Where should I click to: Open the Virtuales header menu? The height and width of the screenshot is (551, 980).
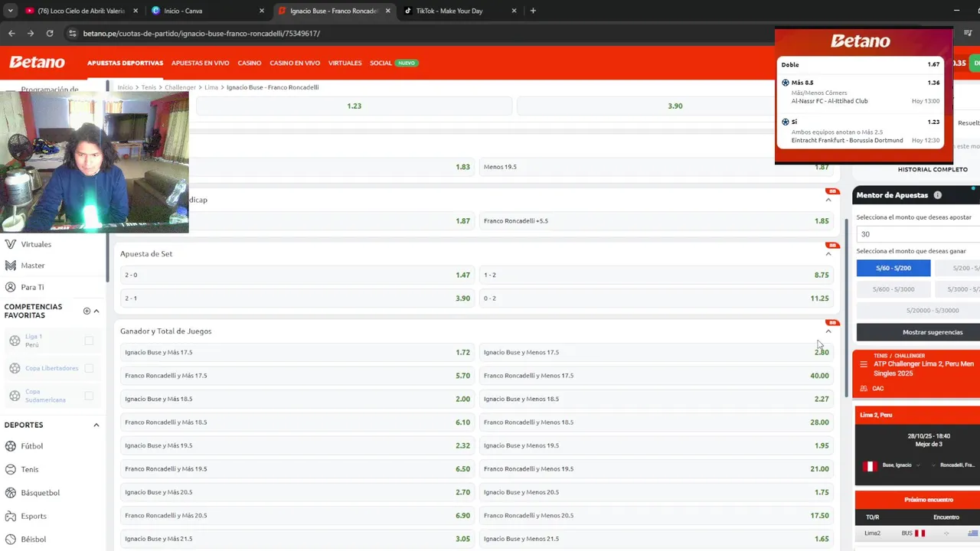click(x=345, y=63)
